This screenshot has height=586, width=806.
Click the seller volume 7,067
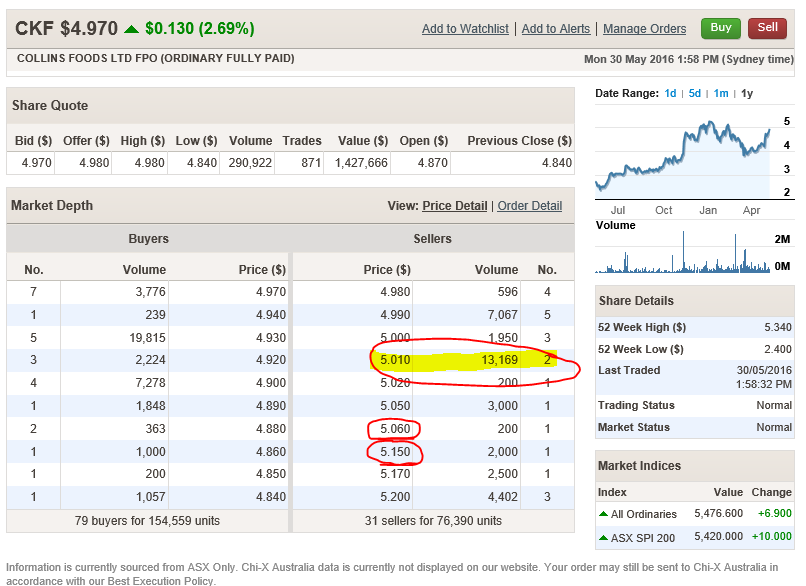502,315
